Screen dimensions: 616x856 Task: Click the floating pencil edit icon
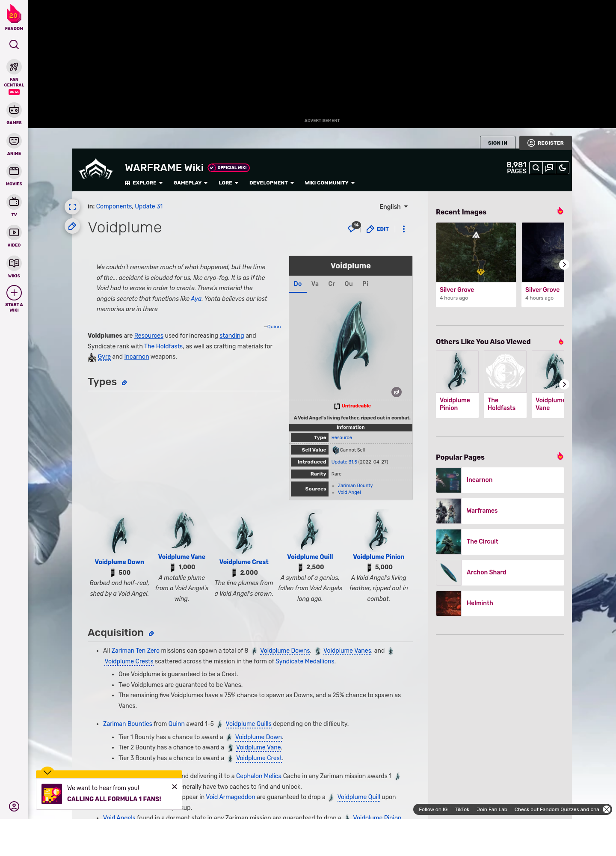pos(72,226)
